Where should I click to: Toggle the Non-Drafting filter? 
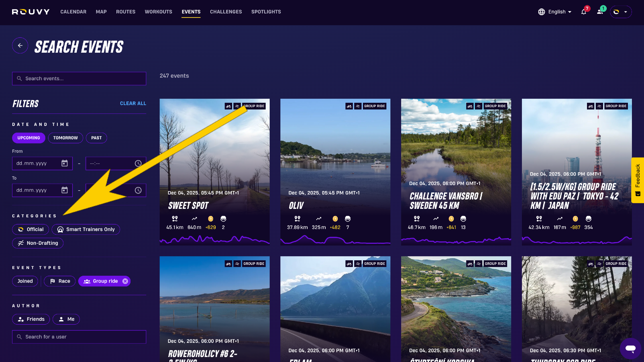(38, 243)
